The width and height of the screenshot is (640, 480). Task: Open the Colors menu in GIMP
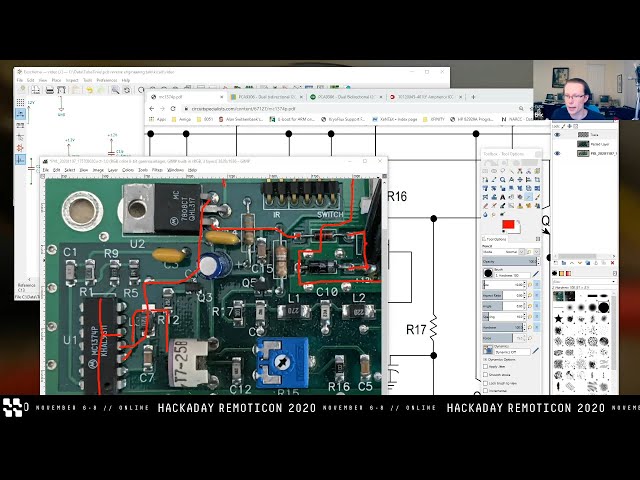coord(128,170)
